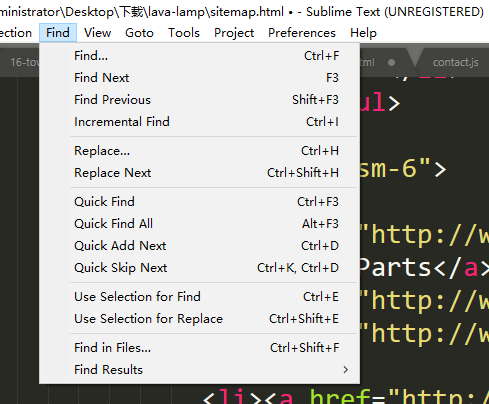Switch to the contact.js tab
This screenshot has height=404, width=489.
[x=455, y=62]
